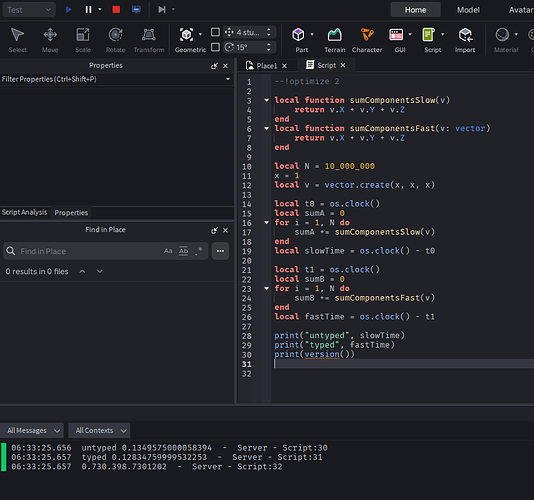Open the All Contexts filter dropdown
The height and width of the screenshot is (500, 534).
[99, 431]
